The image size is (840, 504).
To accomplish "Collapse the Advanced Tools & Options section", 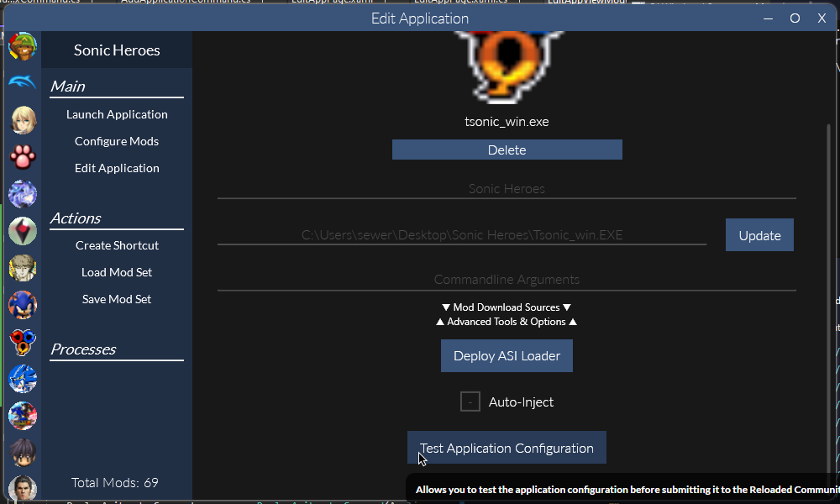I will 507,322.
